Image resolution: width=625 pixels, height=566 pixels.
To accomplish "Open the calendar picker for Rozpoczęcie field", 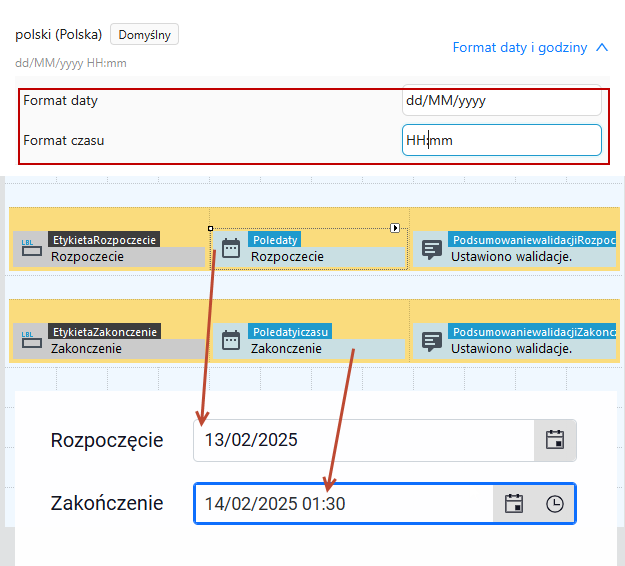I will pyautogui.click(x=555, y=440).
